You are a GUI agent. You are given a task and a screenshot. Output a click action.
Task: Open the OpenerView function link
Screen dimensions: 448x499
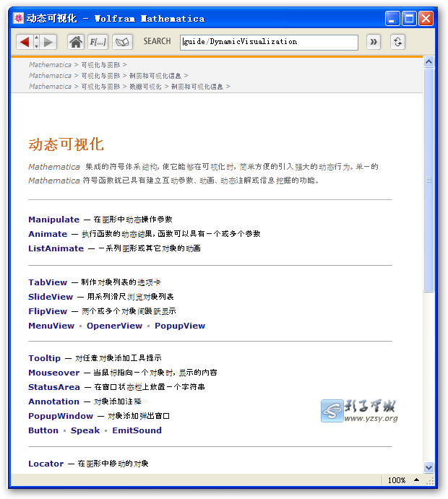click(x=114, y=326)
